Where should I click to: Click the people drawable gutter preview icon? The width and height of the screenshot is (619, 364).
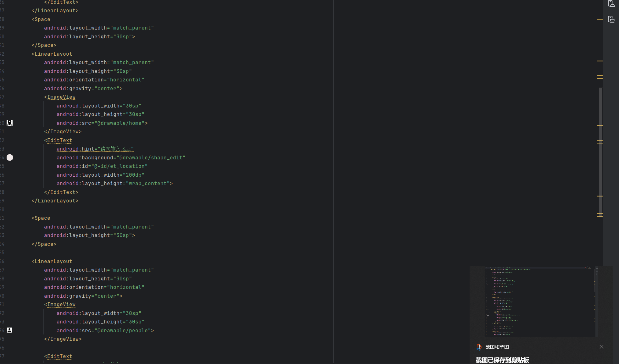pyautogui.click(x=9, y=330)
